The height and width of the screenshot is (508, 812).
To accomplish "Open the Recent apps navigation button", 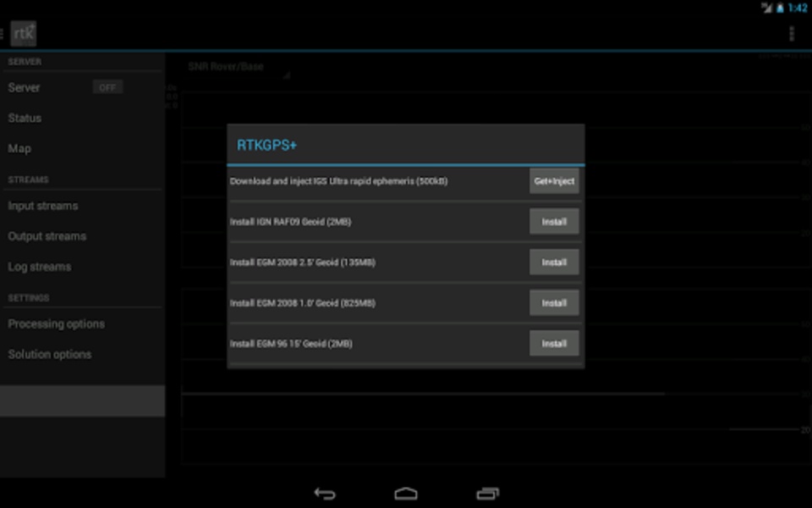I will pyautogui.click(x=487, y=494).
